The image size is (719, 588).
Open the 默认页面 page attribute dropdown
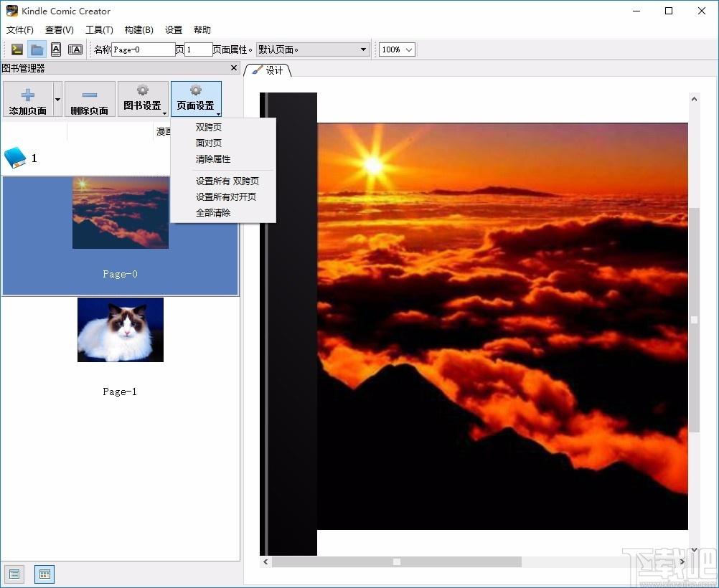313,49
